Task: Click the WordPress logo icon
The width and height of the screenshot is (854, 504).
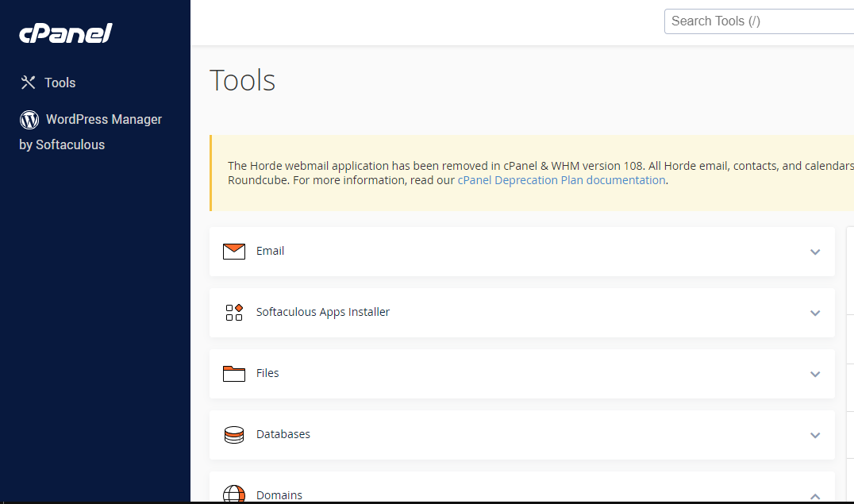Action: click(x=29, y=120)
